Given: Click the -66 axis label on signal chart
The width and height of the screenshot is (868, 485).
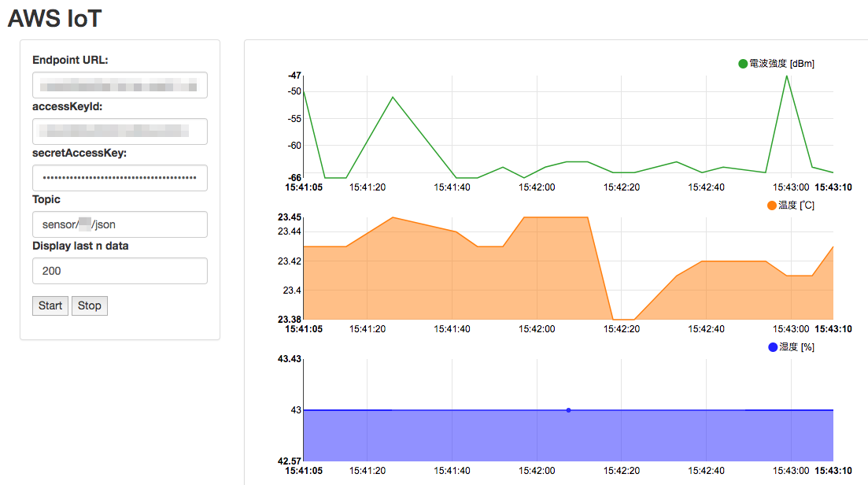Looking at the screenshot, I should pos(294,177).
